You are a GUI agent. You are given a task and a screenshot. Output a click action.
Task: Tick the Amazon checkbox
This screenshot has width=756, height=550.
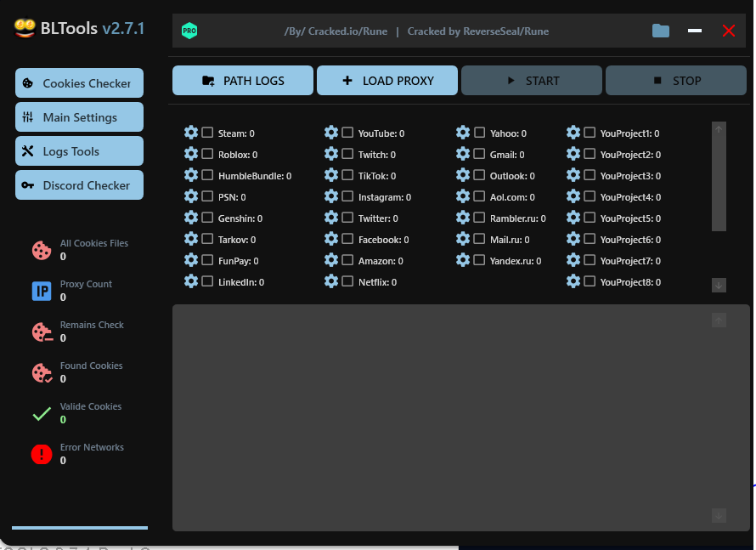pyautogui.click(x=347, y=260)
